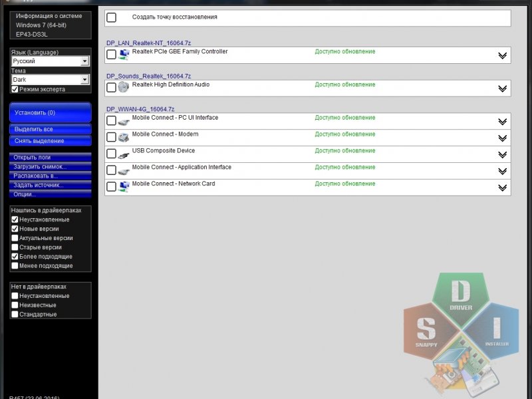Image resolution: width=532 pixels, height=399 pixels.
Task: Select the Realtek PCIe GBE Family Controller checkbox
Action: (111, 55)
